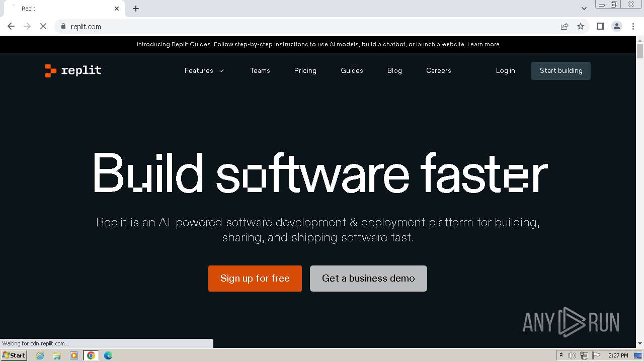644x362 pixels.
Task: Click the 2:27 PM taskbar clock
Action: (618, 355)
